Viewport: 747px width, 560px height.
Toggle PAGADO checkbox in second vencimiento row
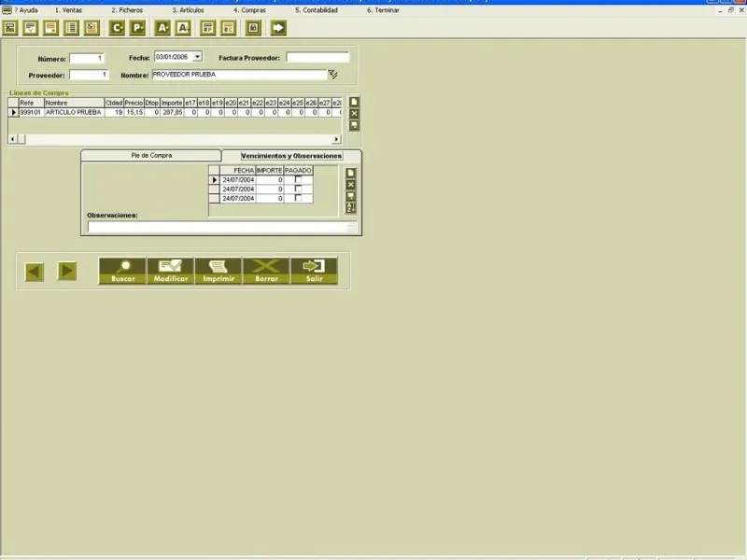[298, 189]
